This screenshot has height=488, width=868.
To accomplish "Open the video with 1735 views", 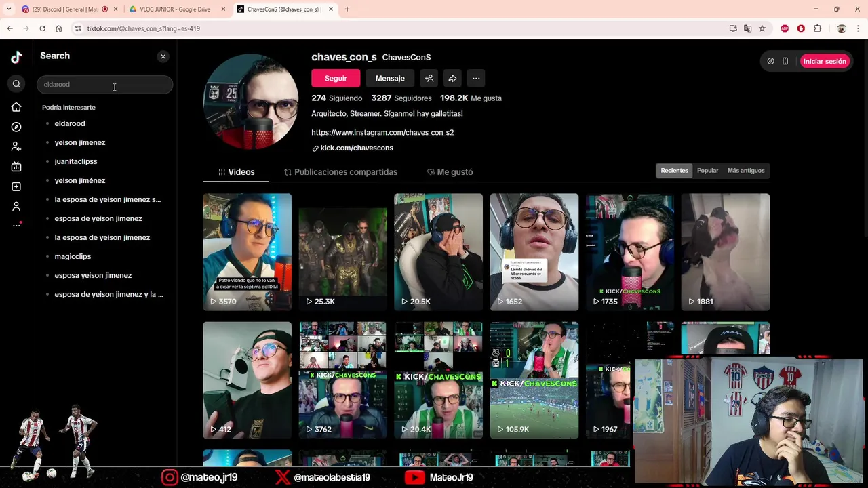I will [x=630, y=252].
